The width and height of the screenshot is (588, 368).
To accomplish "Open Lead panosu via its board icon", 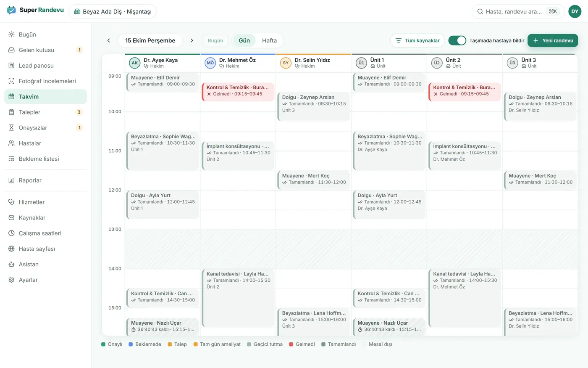I will (x=11, y=66).
